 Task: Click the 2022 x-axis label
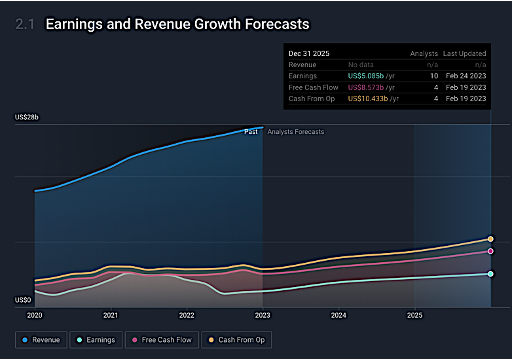(x=187, y=315)
